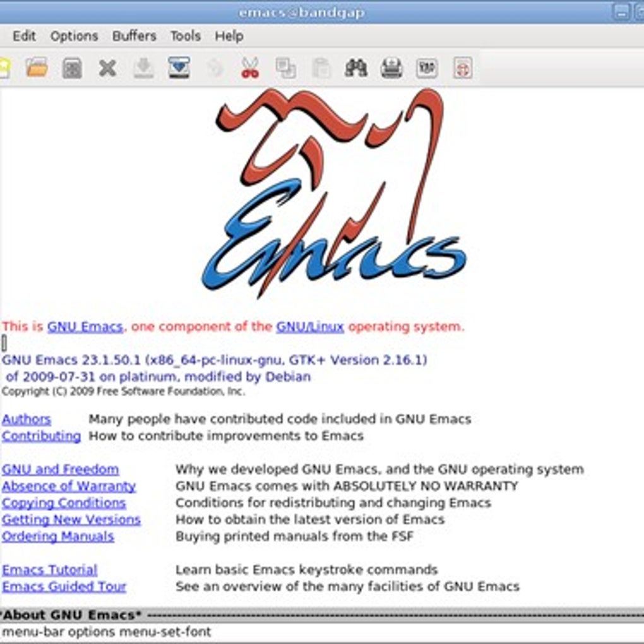Open the Ordering Manuals link
Screen dimensions: 644x644
(x=58, y=537)
